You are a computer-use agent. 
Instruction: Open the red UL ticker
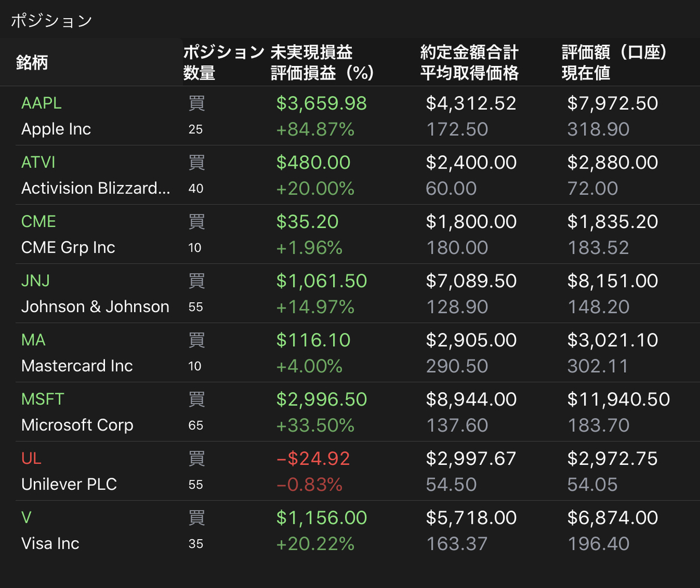(31, 459)
